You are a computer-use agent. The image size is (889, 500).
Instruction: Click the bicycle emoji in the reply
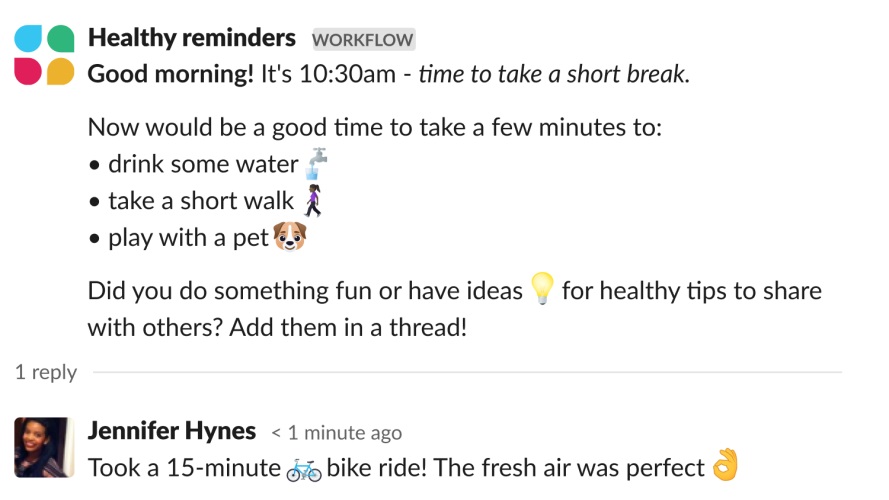(304, 467)
